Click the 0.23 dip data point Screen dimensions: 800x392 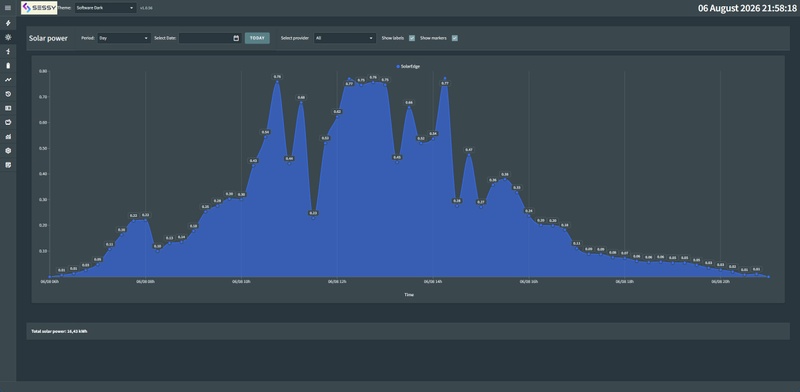[313, 218]
